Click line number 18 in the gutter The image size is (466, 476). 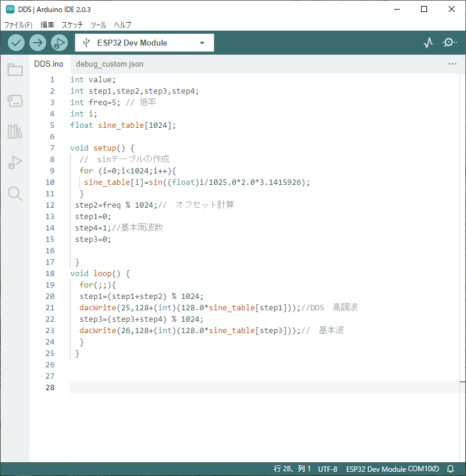pos(50,274)
